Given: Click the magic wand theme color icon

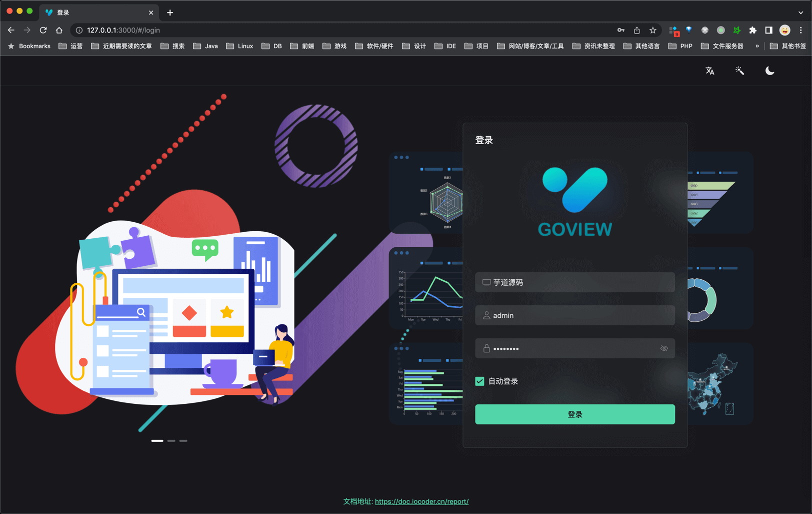Looking at the screenshot, I should (x=739, y=71).
